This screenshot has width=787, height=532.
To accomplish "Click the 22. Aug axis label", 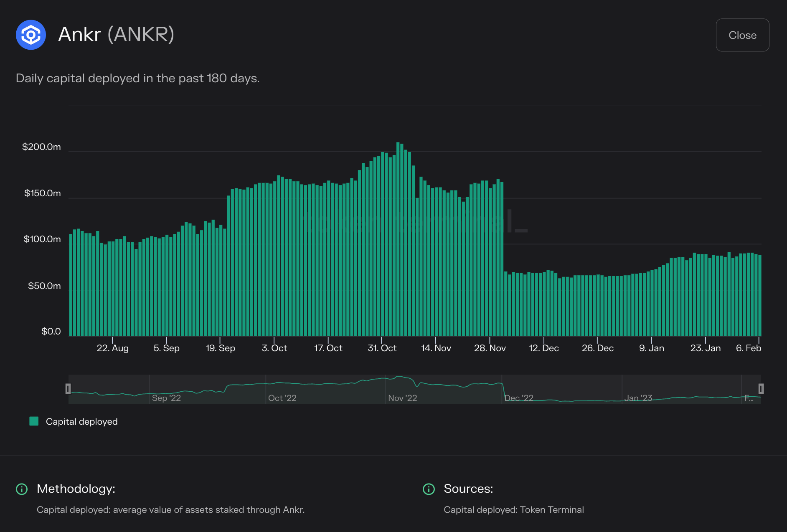I will pyautogui.click(x=113, y=348).
